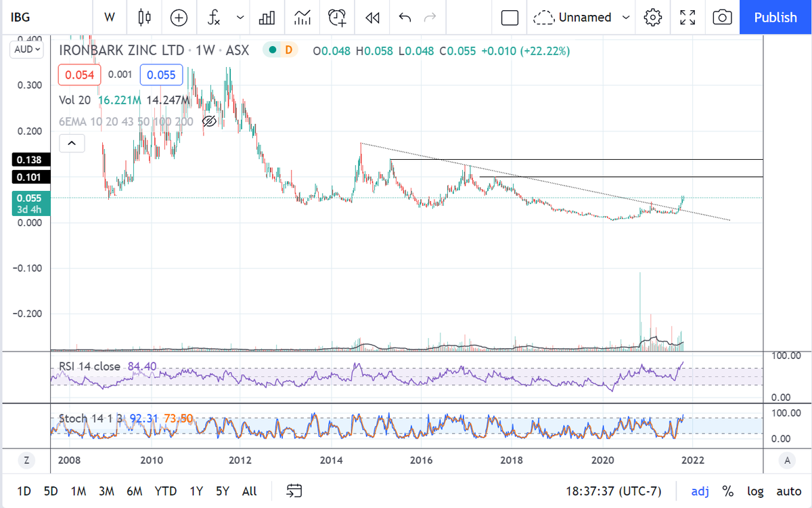Select the 5Y time range

[x=223, y=491]
